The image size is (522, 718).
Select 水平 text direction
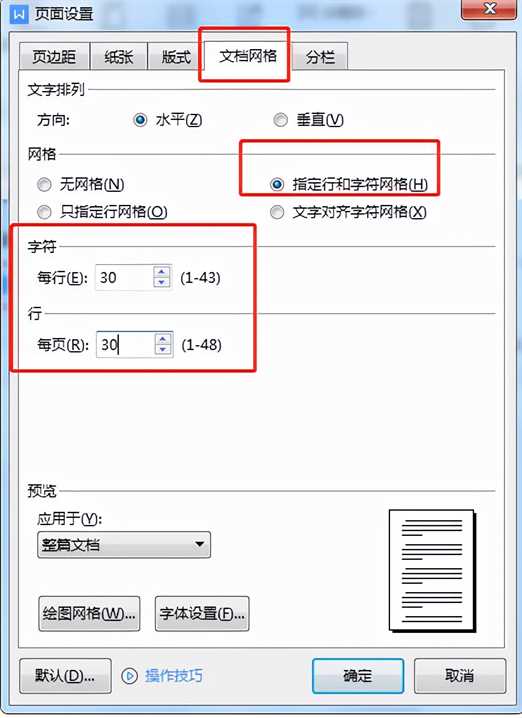pos(140,120)
